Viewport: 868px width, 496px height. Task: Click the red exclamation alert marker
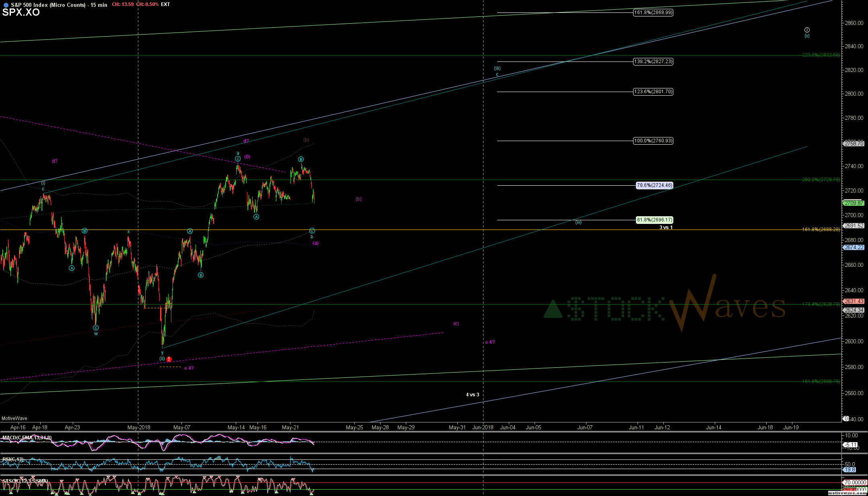pos(169,359)
